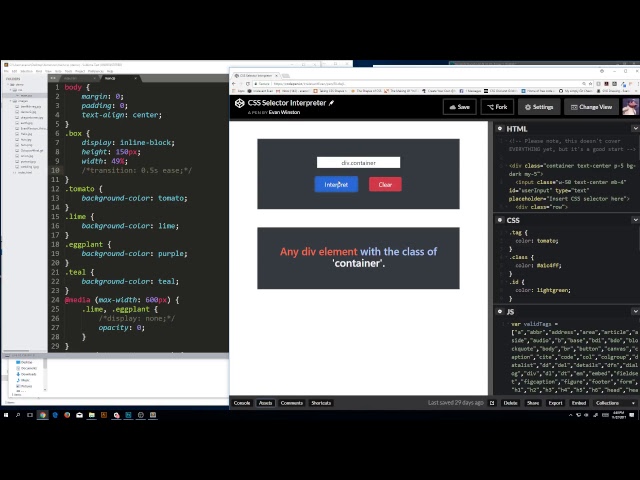Click the red Clear button
Viewport: 640px width, 480px height.
(x=385, y=184)
